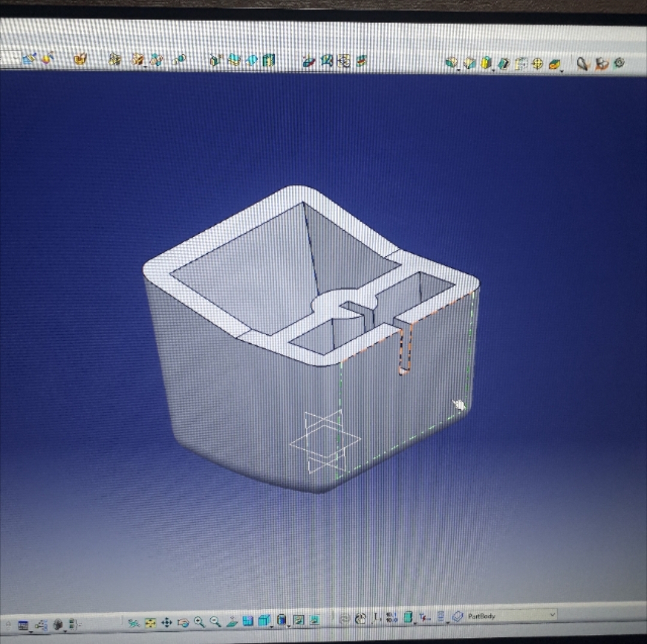Click the Apply Material sphere icon
Screen dimensions: 647x644
tap(48, 59)
